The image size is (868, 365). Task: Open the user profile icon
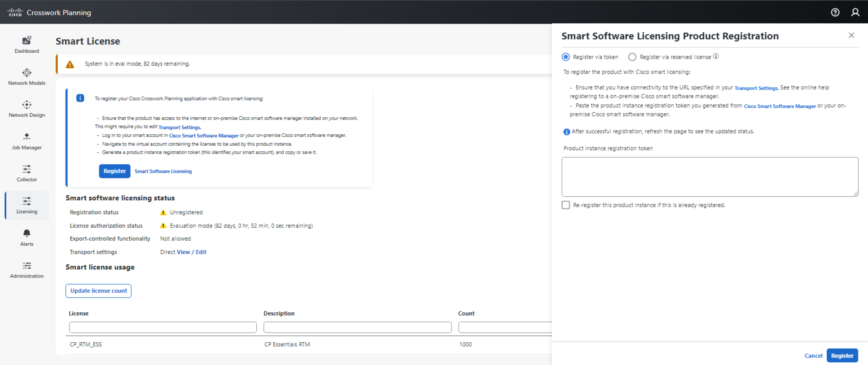tap(855, 12)
